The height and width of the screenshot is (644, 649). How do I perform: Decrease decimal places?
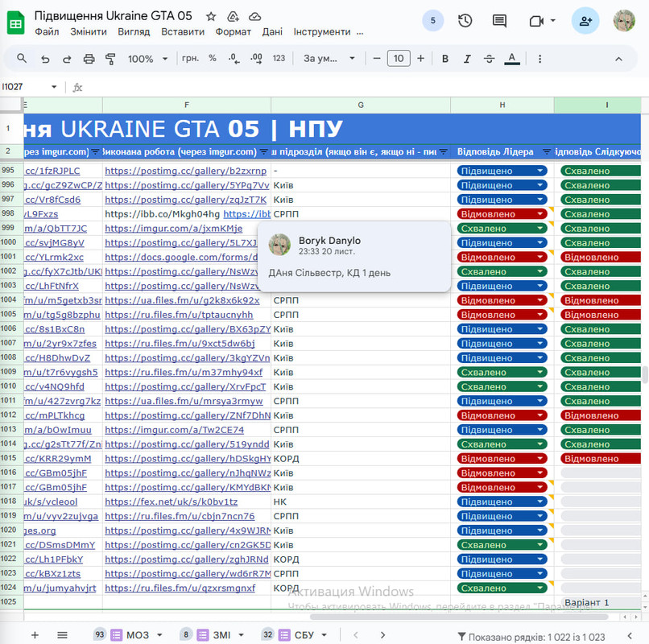(x=234, y=59)
